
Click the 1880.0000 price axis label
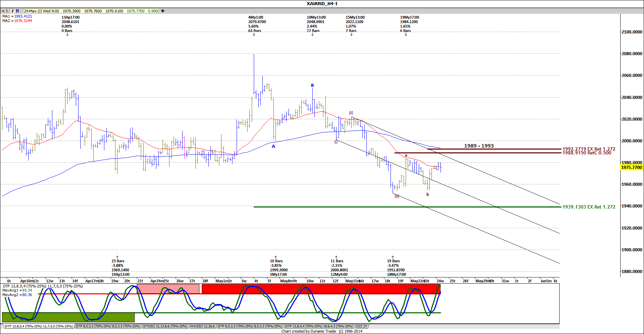click(x=632, y=272)
